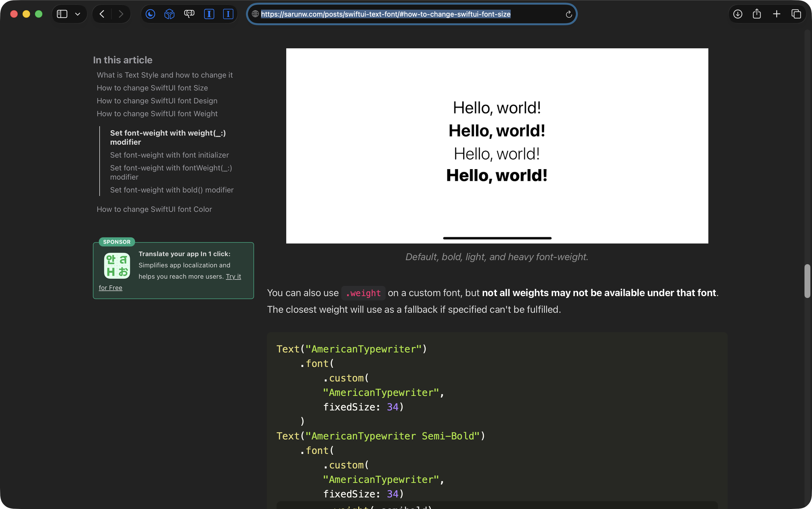Go back to previous page

click(x=102, y=14)
